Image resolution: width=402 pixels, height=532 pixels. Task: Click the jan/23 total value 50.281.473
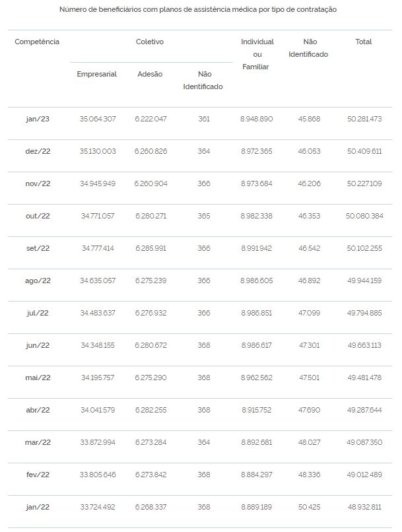click(x=364, y=119)
